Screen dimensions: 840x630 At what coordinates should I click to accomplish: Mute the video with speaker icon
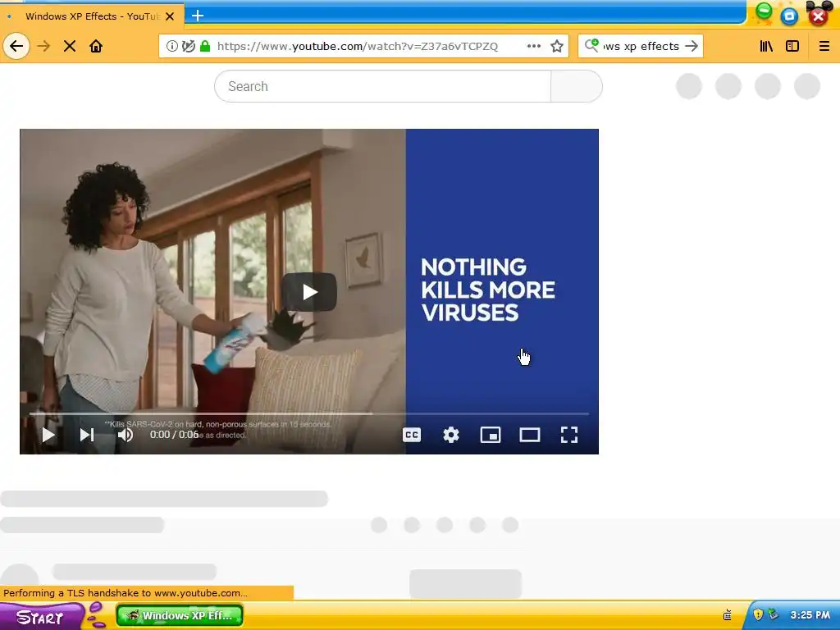pyautogui.click(x=126, y=435)
